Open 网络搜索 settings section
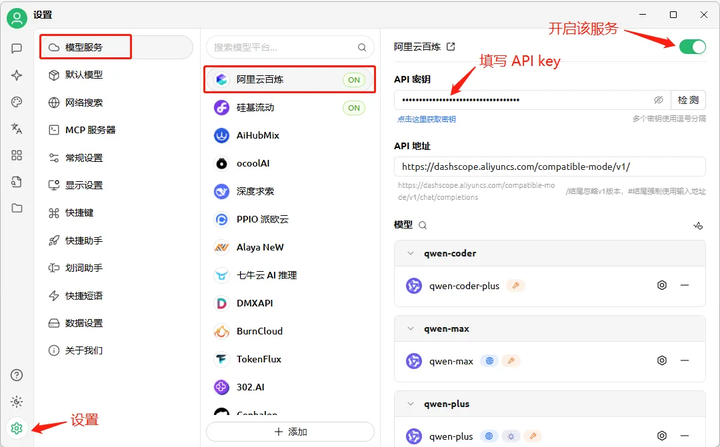The width and height of the screenshot is (720, 447). 117,102
